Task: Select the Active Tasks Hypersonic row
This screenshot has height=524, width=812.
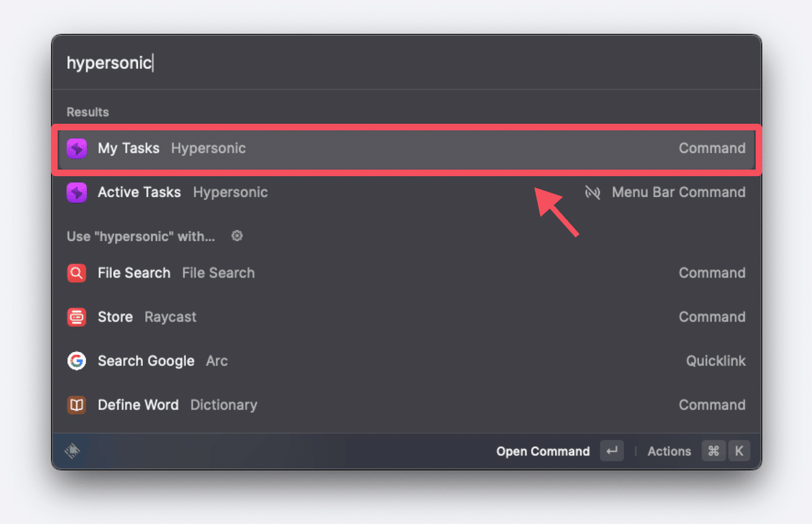Action: (407, 192)
